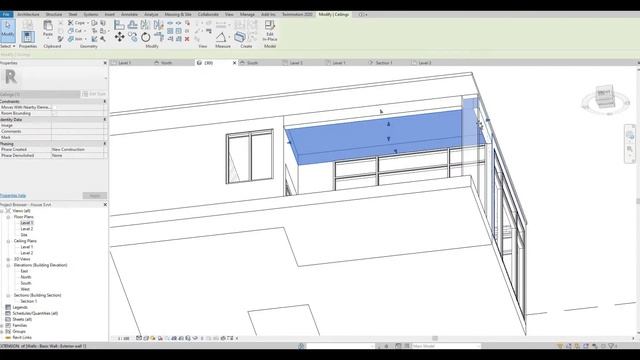The height and width of the screenshot is (360, 640).
Task: Toggle Moves With Nearby Elements checkbox
Action: click(x=54, y=107)
